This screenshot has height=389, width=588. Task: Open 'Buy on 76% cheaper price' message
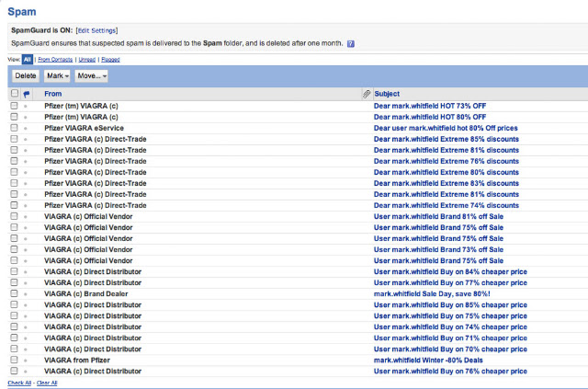pos(450,372)
